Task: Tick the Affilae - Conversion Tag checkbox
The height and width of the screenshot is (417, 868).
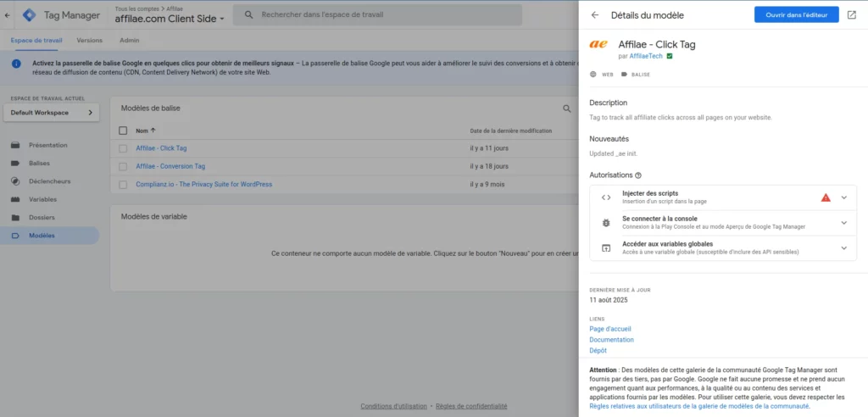Action: [123, 166]
